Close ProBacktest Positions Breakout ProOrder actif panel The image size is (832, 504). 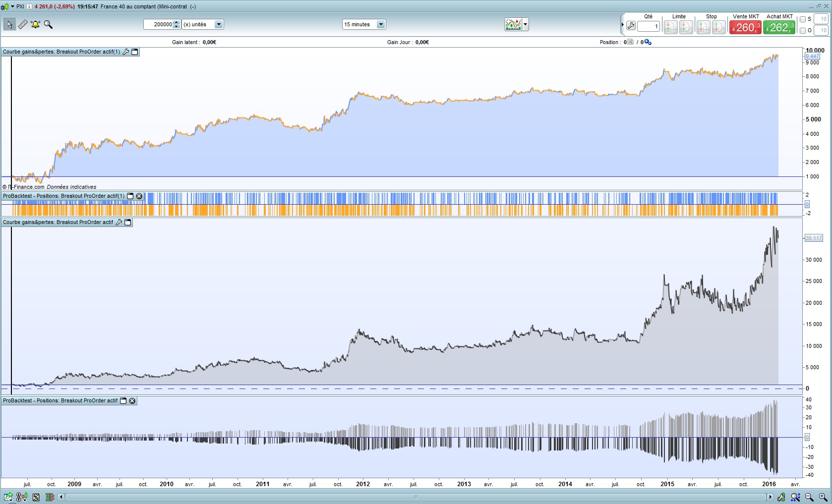point(132,400)
